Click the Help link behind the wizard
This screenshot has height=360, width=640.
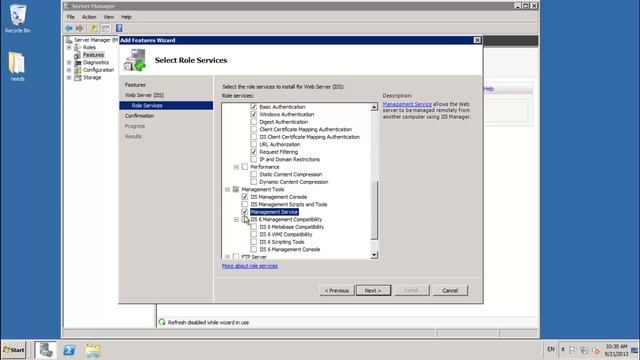tap(489, 89)
